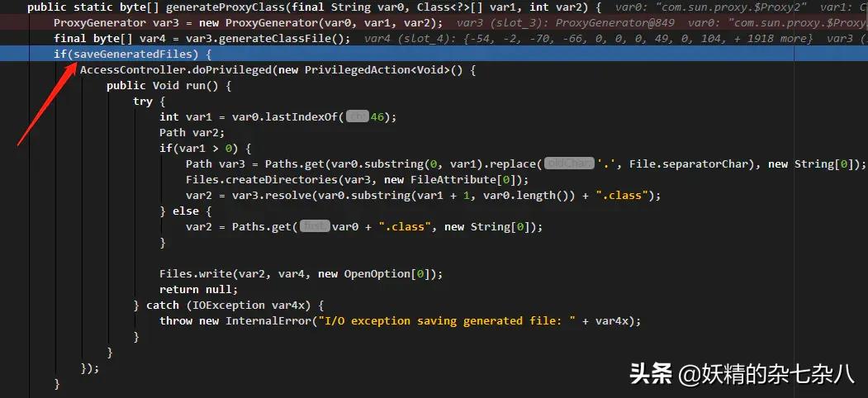Click the 'return null;' statement

pos(199,290)
